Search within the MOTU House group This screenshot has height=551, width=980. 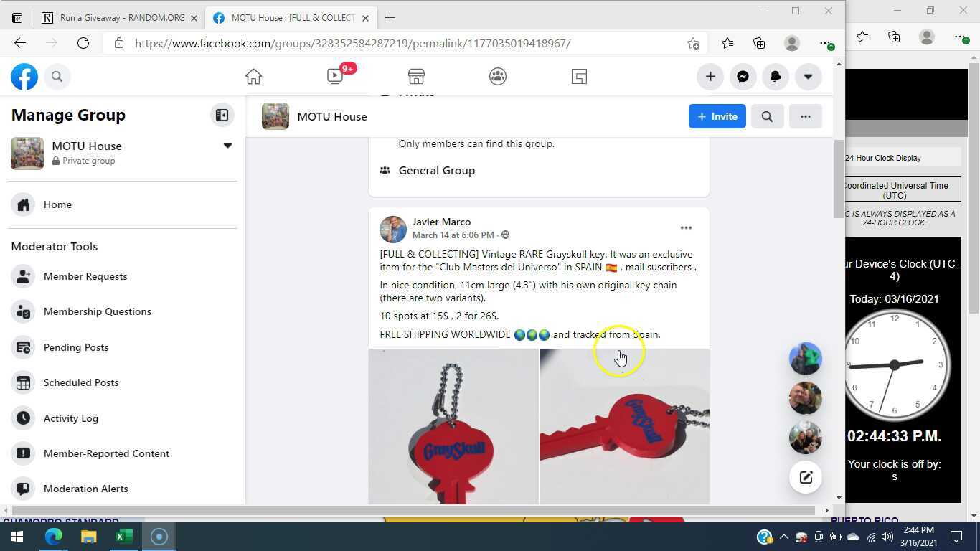[x=767, y=116]
